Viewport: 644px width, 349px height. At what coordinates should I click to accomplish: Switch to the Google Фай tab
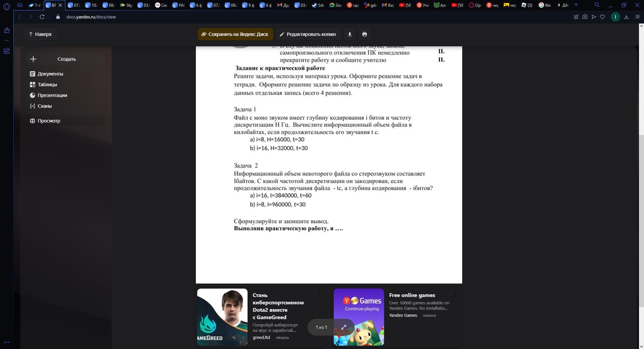click(x=545, y=5)
